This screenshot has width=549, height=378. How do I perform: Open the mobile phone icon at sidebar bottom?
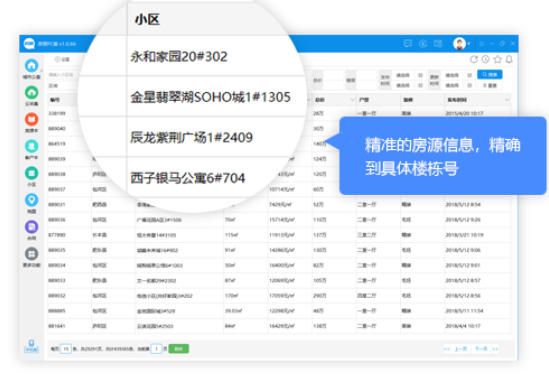(31, 345)
